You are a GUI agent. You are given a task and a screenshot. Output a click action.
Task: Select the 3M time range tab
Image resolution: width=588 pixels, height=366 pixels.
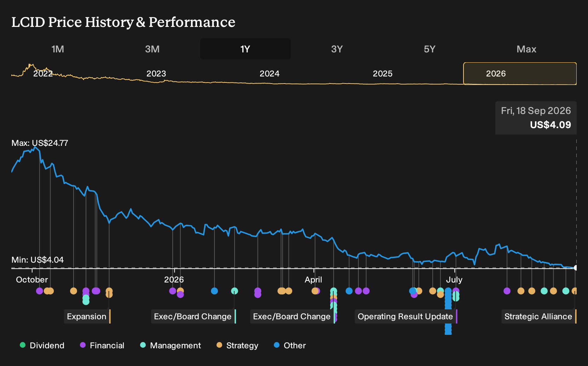click(152, 49)
